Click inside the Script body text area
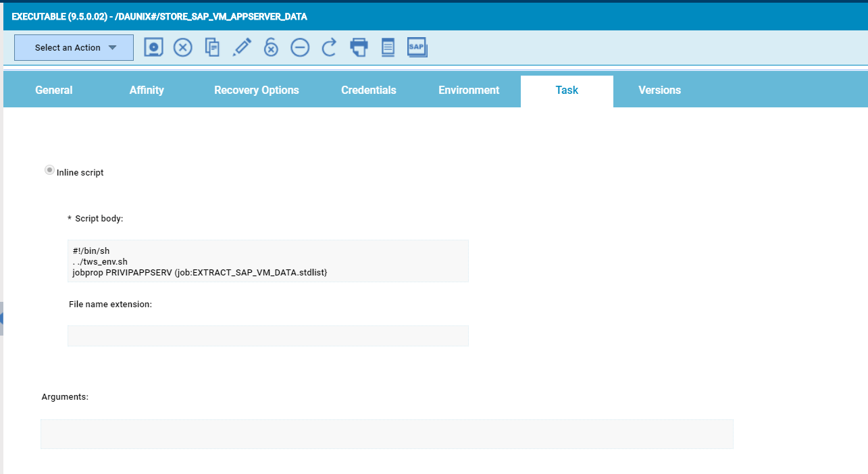The width and height of the screenshot is (868, 474). click(x=267, y=261)
